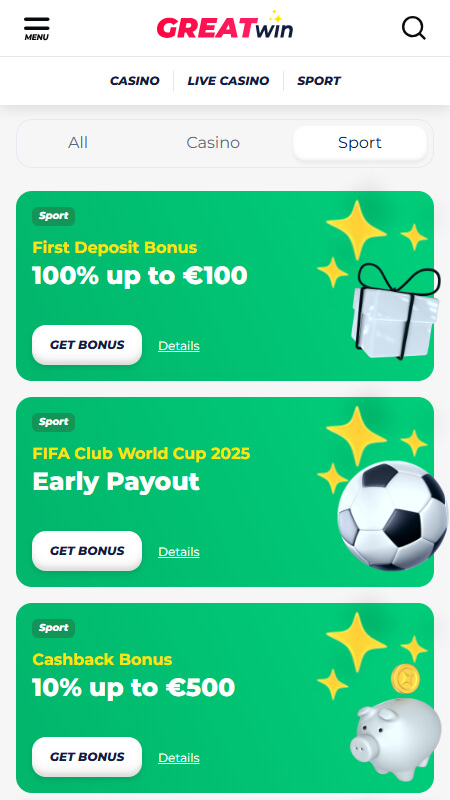This screenshot has width=450, height=800.
Task: Open LIVE CASINO in the top navigation
Action: 228,81
